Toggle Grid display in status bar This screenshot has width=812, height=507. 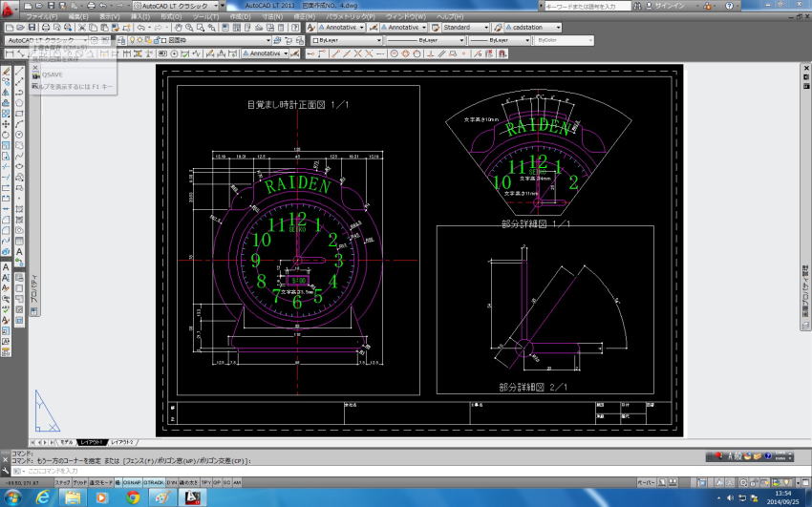click(x=79, y=483)
